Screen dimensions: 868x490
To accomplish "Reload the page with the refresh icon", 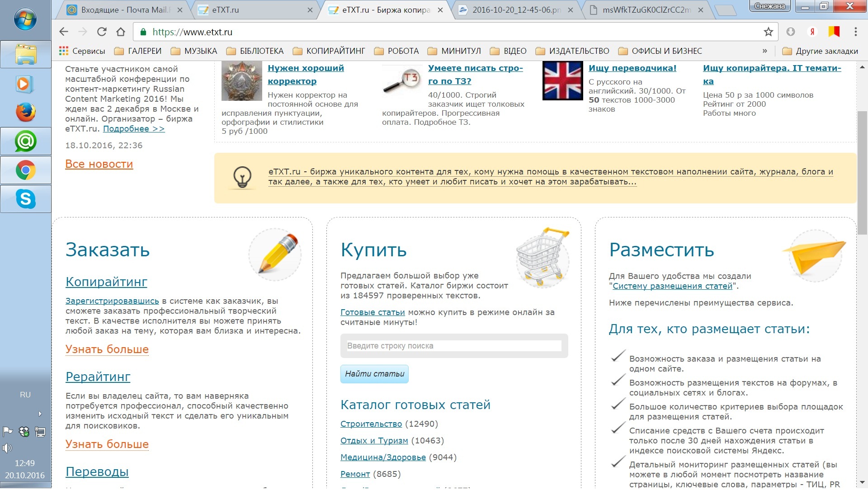I will (x=102, y=32).
